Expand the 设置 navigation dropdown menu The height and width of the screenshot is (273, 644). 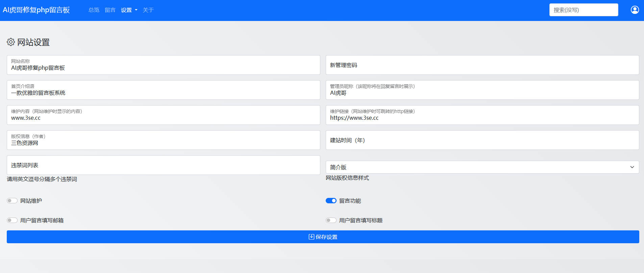tap(129, 10)
